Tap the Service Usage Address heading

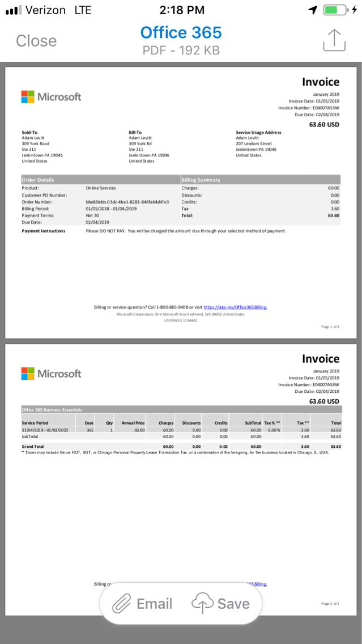coord(258,132)
